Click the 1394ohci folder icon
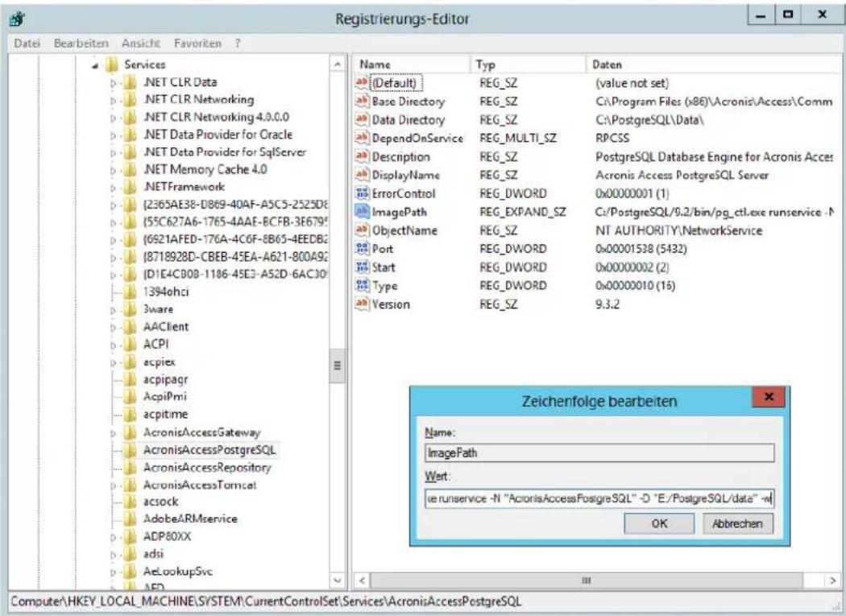 (x=130, y=291)
